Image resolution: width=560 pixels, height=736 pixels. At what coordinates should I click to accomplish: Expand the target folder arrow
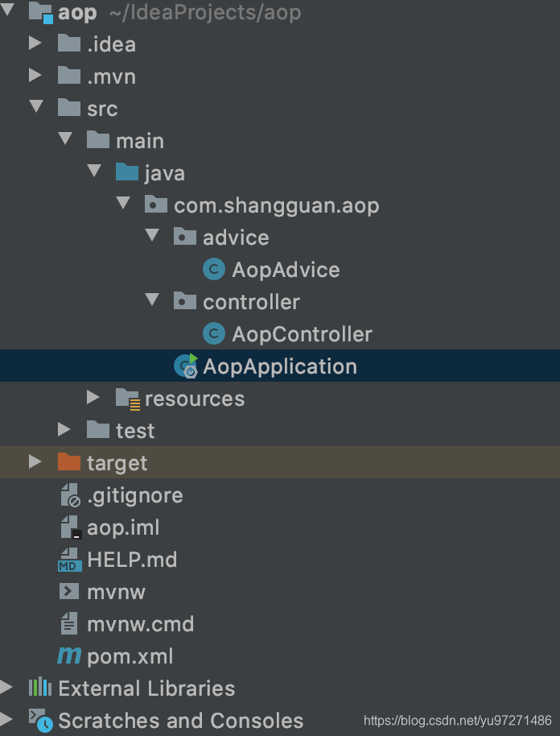[35, 462]
